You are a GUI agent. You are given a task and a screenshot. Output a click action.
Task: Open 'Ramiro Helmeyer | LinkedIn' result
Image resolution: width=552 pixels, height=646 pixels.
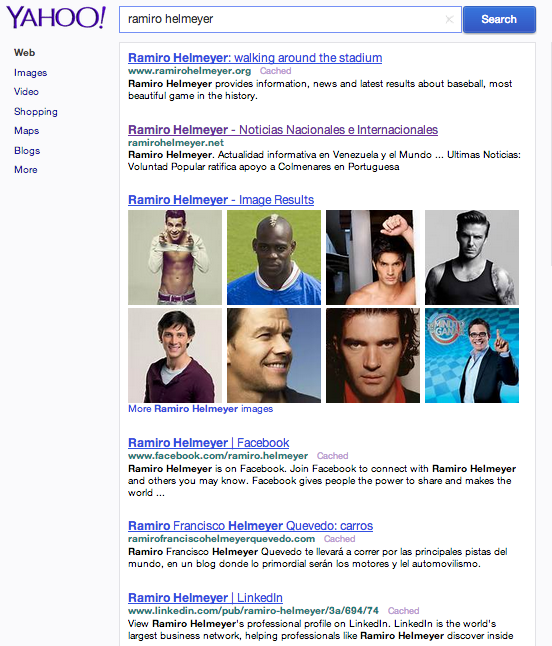[205, 598]
